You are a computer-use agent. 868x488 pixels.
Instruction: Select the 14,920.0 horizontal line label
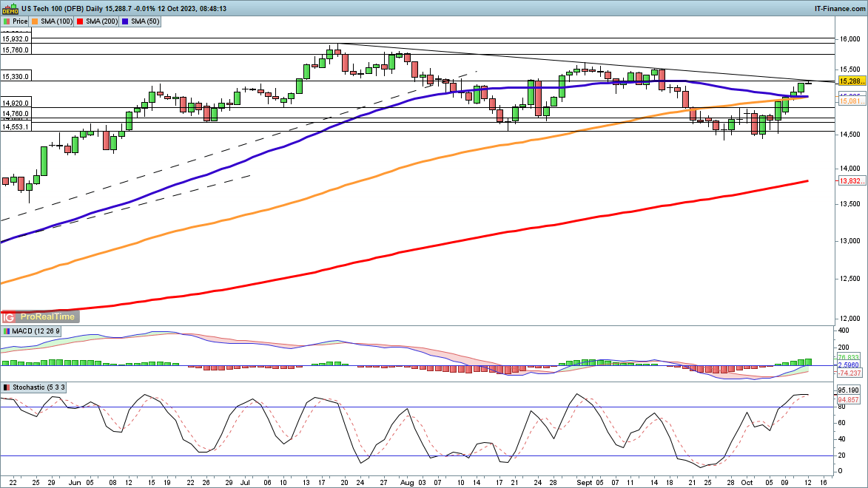[15, 104]
